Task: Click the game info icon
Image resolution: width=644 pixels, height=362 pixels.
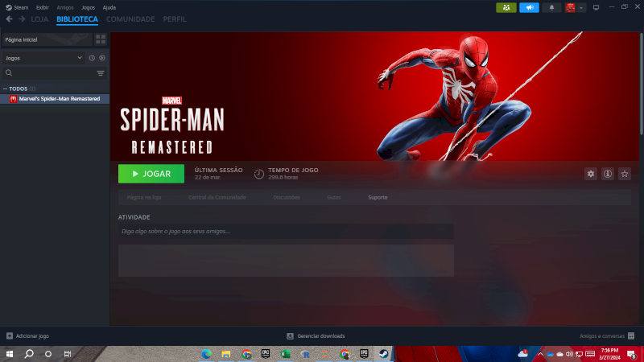Action: tap(608, 174)
